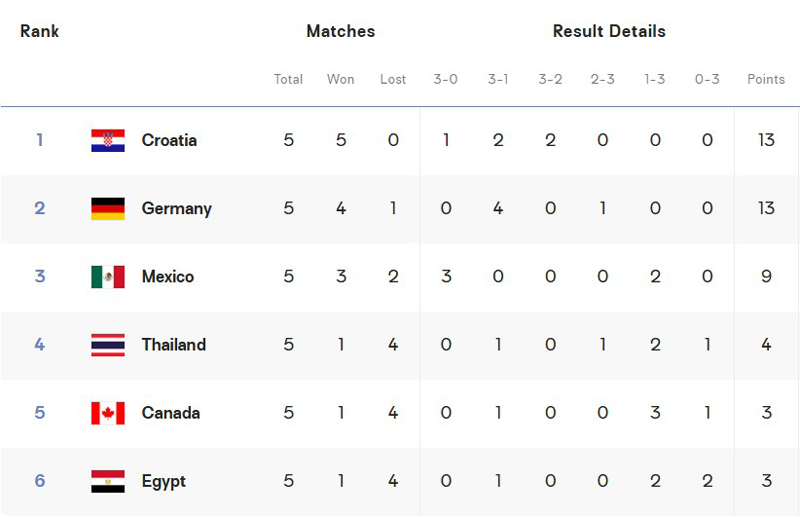
Task: Click the Lost column header
Action: (393, 79)
